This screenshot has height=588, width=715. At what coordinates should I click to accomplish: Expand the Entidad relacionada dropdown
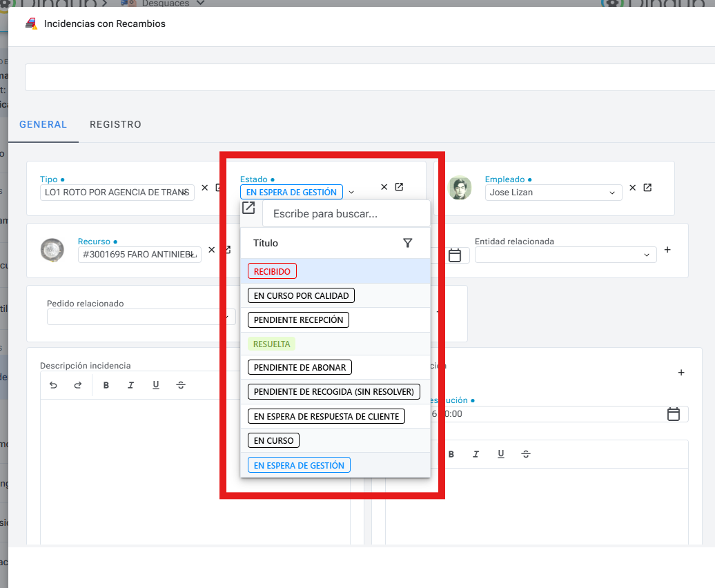coord(647,255)
